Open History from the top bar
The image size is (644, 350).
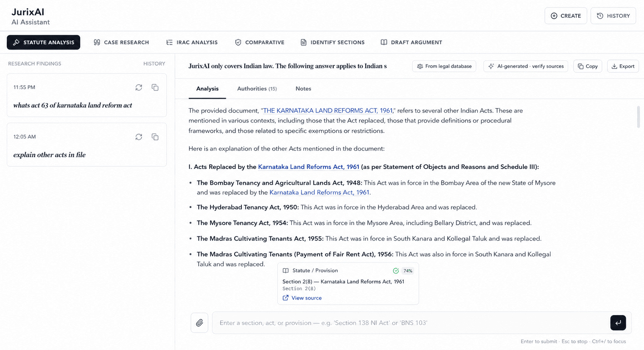click(x=613, y=16)
